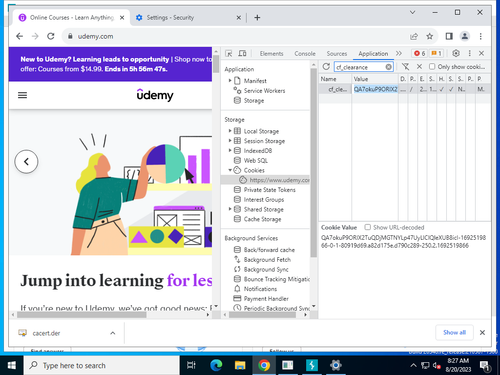
Task: Open the Udemy hamburger menu
Action: pyautogui.click(x=22, y=95)
